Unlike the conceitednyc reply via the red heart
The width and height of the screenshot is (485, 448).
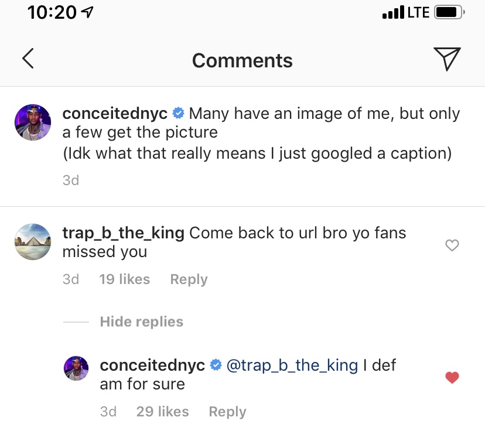pyautogui.click(x=452, y=378)
